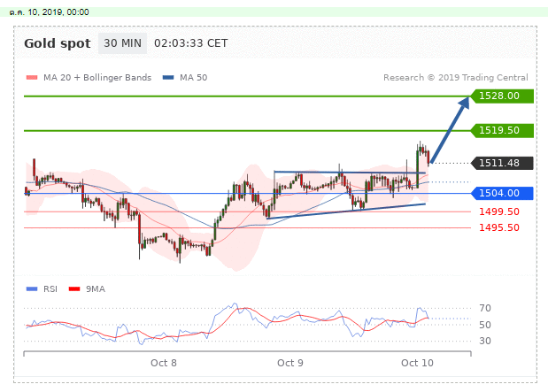Click the Gold spot chart title
Viewport: 548px width, 392px height.
(x=58, y=43)
